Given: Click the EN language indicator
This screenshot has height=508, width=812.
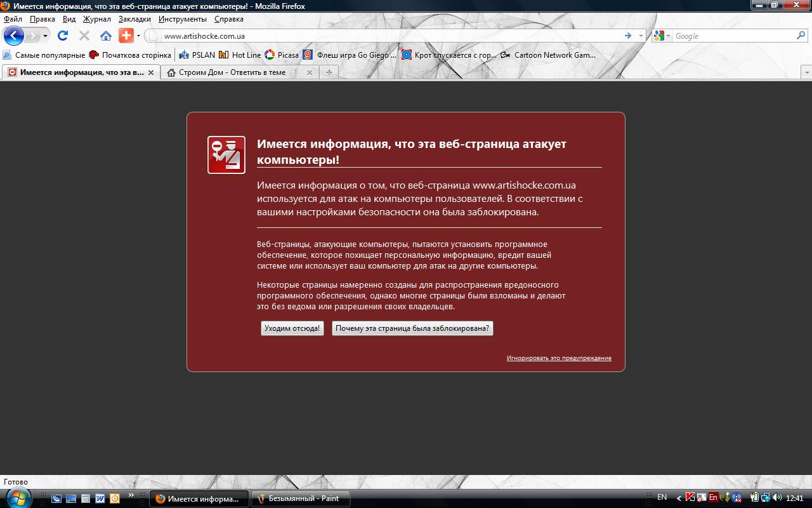Looking at the screenshot, I should pyautogui.click(x=662, y=498).
